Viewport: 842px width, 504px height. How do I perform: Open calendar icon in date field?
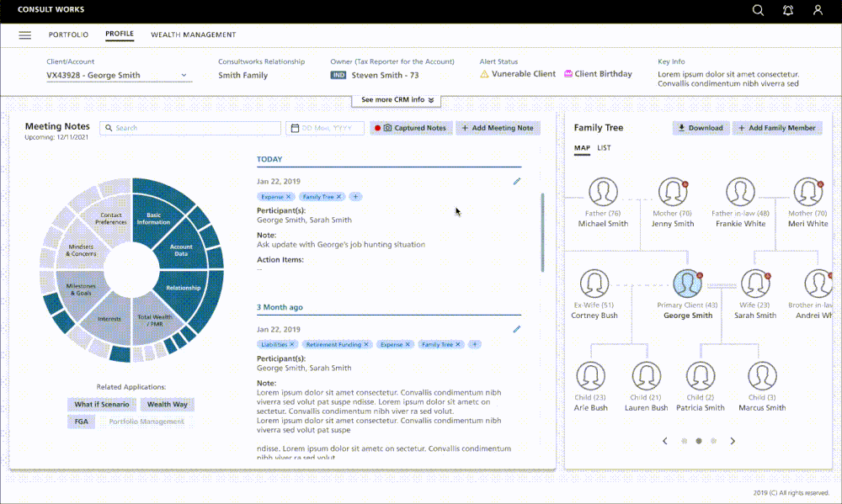295,128
